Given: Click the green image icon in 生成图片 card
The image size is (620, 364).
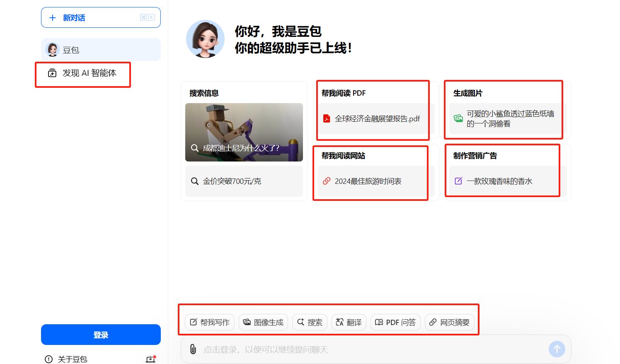Looking at the screenshot, I should (458, 118).
